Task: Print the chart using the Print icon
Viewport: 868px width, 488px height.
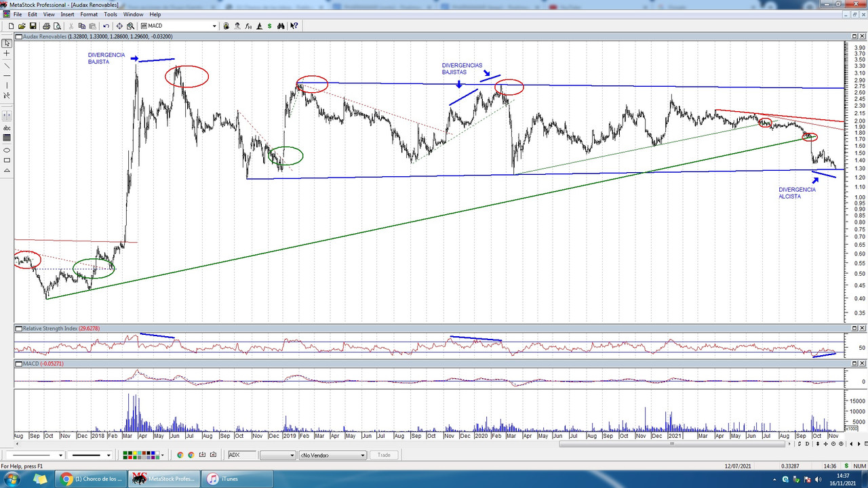Action: click(46, 26)
